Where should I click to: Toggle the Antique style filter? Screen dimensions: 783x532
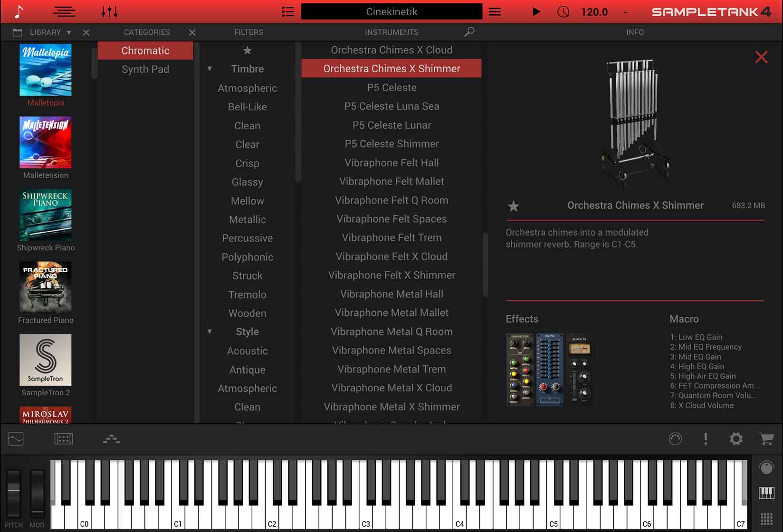pyautogui.click(x=247, y=370)
